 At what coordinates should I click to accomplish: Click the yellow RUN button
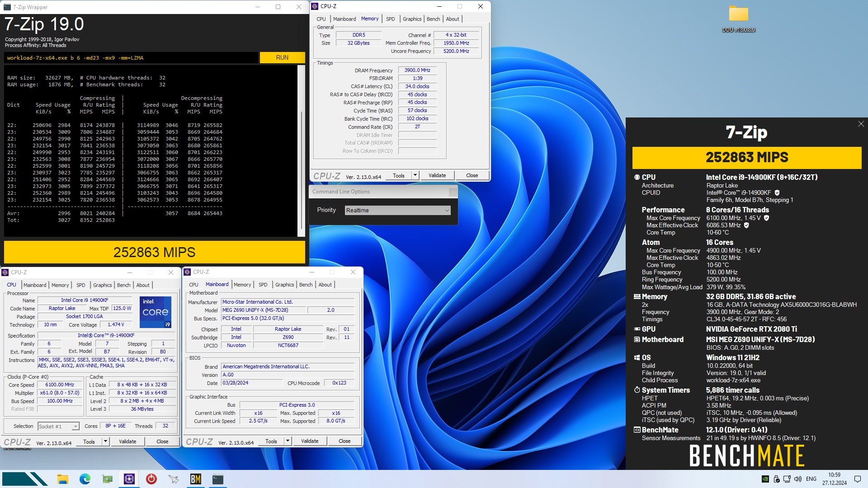click(282, 57)
